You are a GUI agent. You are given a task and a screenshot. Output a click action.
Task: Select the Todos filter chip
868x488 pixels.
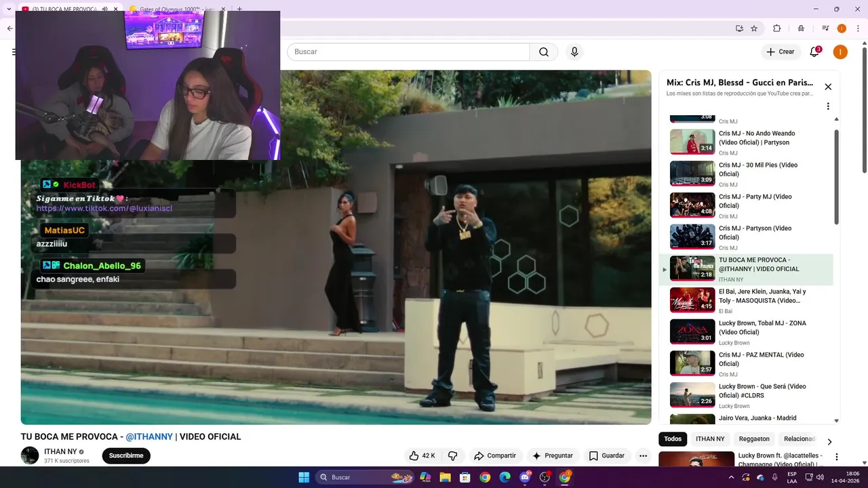coord(673,439)
